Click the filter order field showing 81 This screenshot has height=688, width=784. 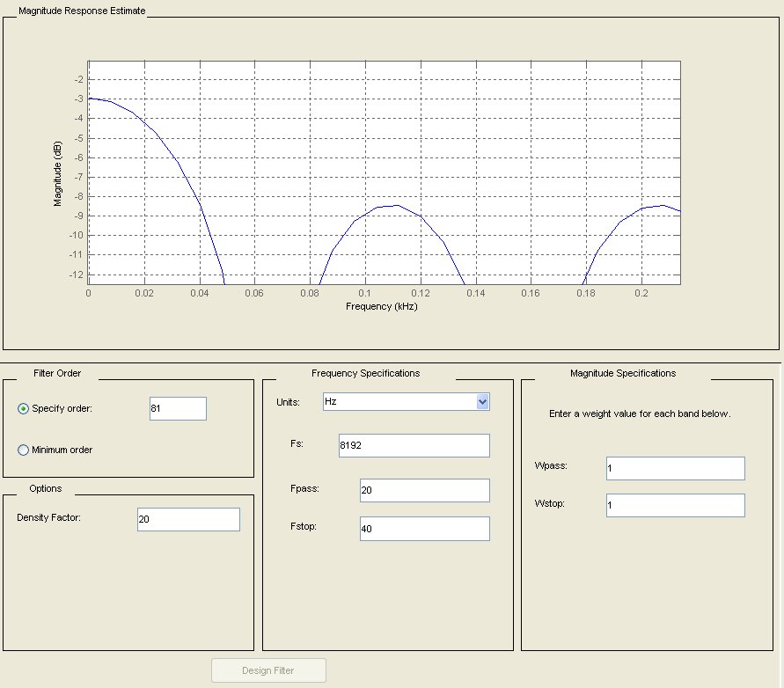point(178,409)
